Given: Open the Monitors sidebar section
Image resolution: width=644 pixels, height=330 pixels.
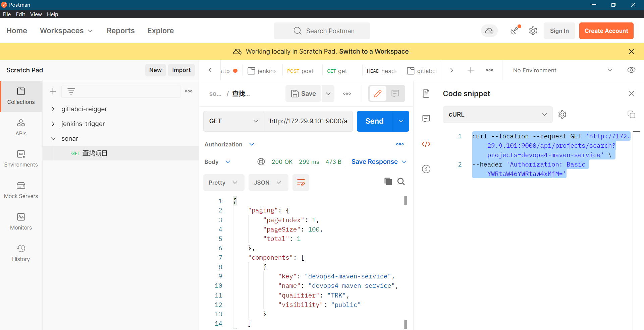Looking at the screenshot, I should point(21,222).
